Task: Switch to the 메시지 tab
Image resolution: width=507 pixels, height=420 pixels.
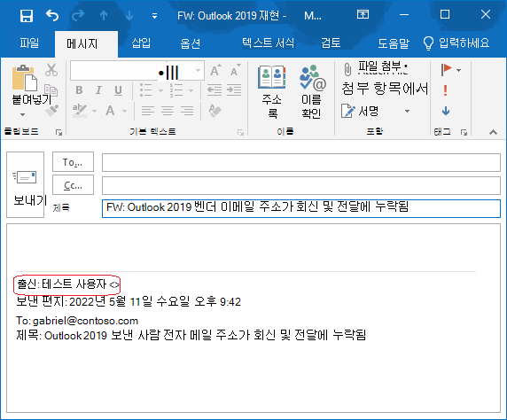Action: (x=82, y=43)
